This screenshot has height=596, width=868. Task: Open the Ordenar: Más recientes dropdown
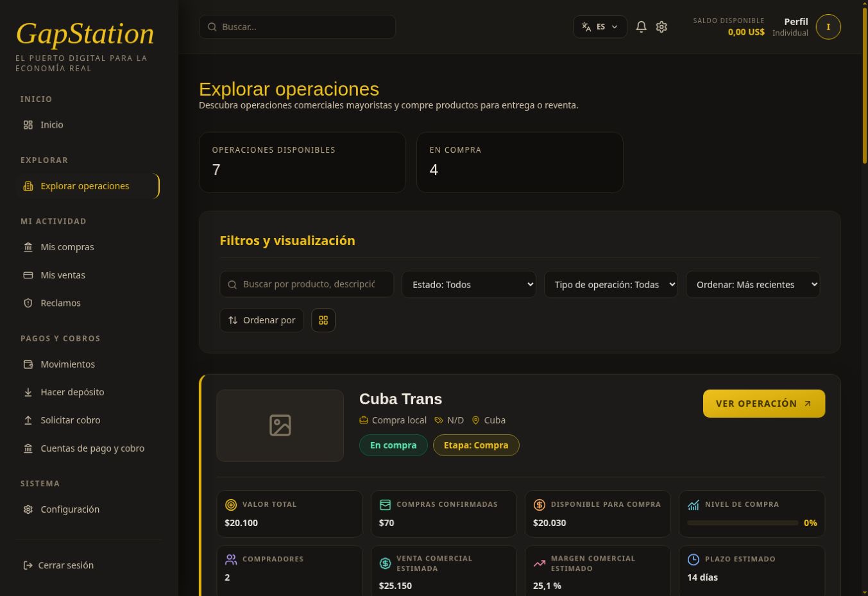[x=753, y=284]
